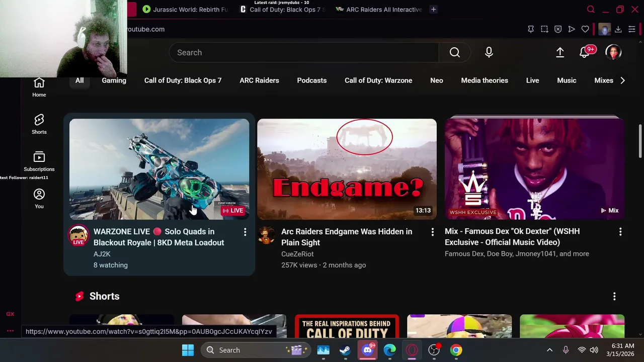Image resolution: width=644 pixels, height=362 pixels.
Task: Open the Famous Dex mix thumbnail
Action: coord(534,169)
